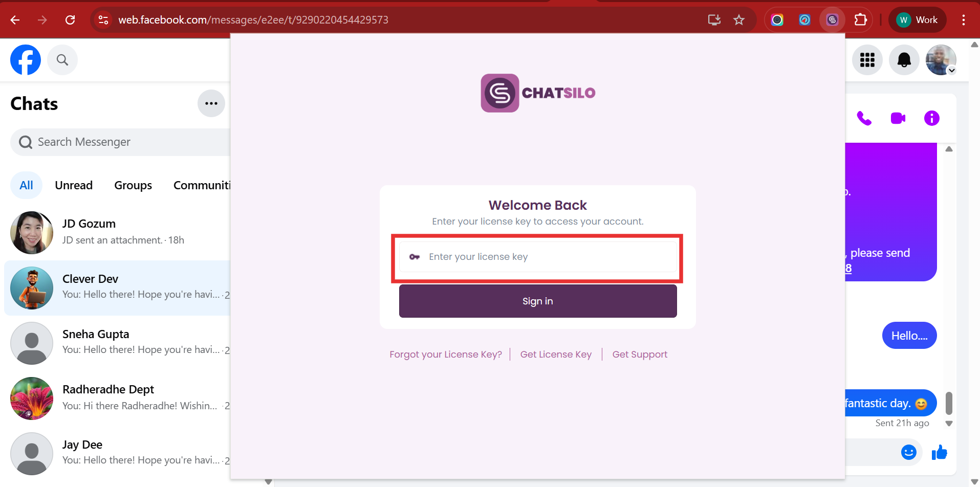The height and width of the screenshot is (487, 980).
Task: Click the Facebook search magnifier icon
Action: (62, 60)
